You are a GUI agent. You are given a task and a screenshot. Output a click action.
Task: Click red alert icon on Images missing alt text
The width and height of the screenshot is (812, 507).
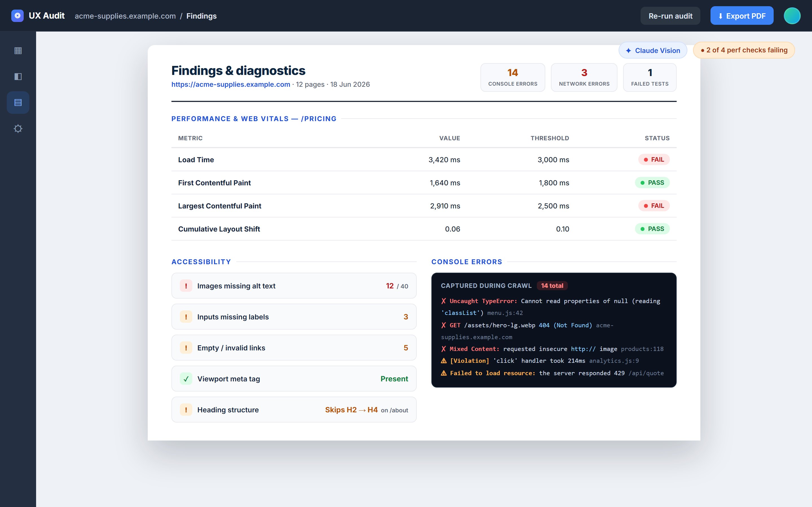coord(186,286)
